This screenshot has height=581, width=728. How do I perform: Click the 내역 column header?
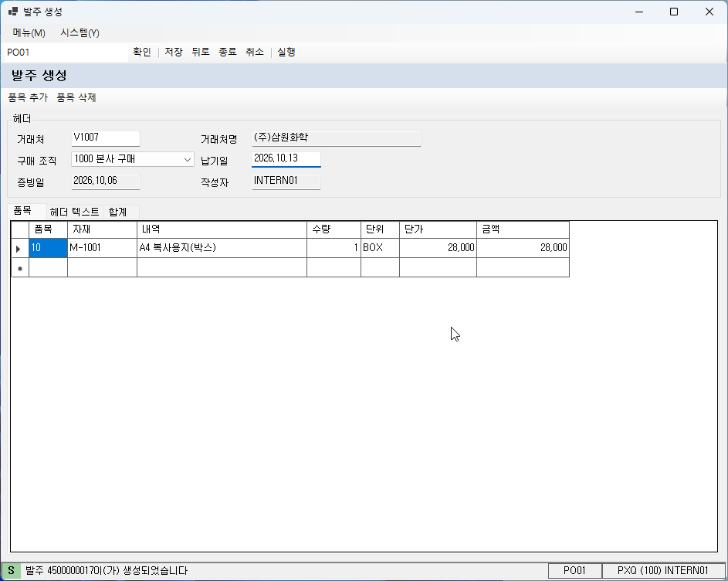222,229
